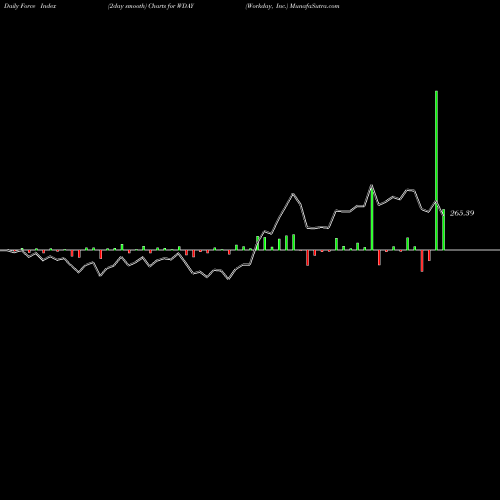Click '(2day smooth) Charts for WDAY' text
Screen dimensions: 500x500
coord(151,6)
